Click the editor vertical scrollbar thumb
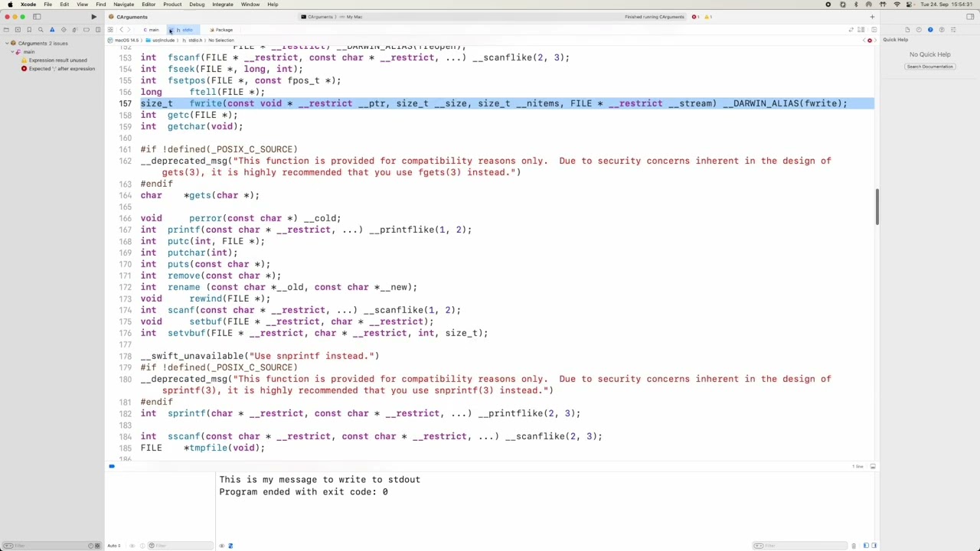This screenshot has width=980, height=551. click(877, 206)
